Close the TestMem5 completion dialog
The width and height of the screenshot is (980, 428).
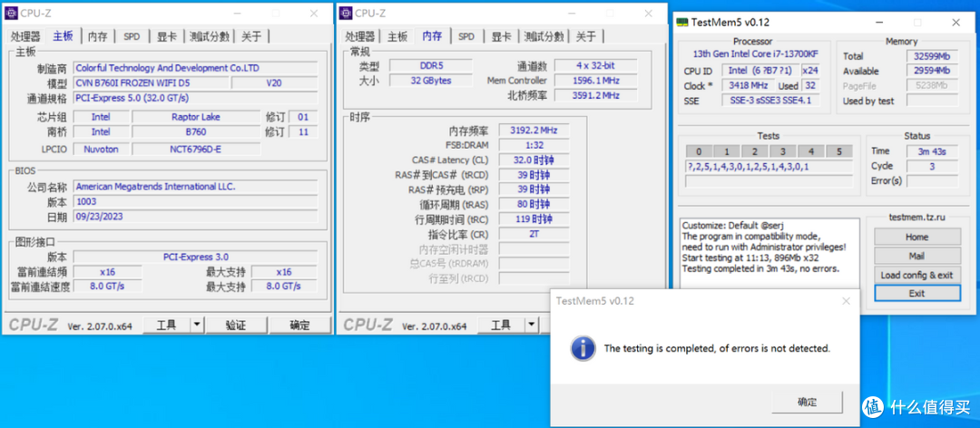coord(846,301)
